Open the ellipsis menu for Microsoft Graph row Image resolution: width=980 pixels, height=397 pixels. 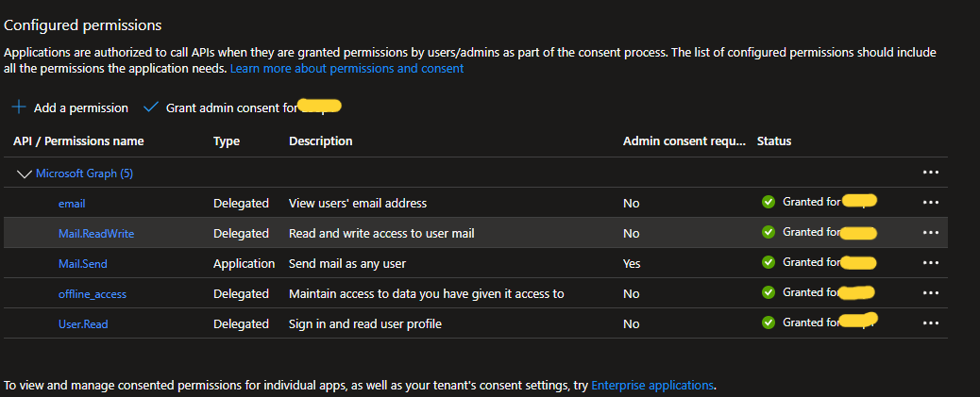point(931,173)
